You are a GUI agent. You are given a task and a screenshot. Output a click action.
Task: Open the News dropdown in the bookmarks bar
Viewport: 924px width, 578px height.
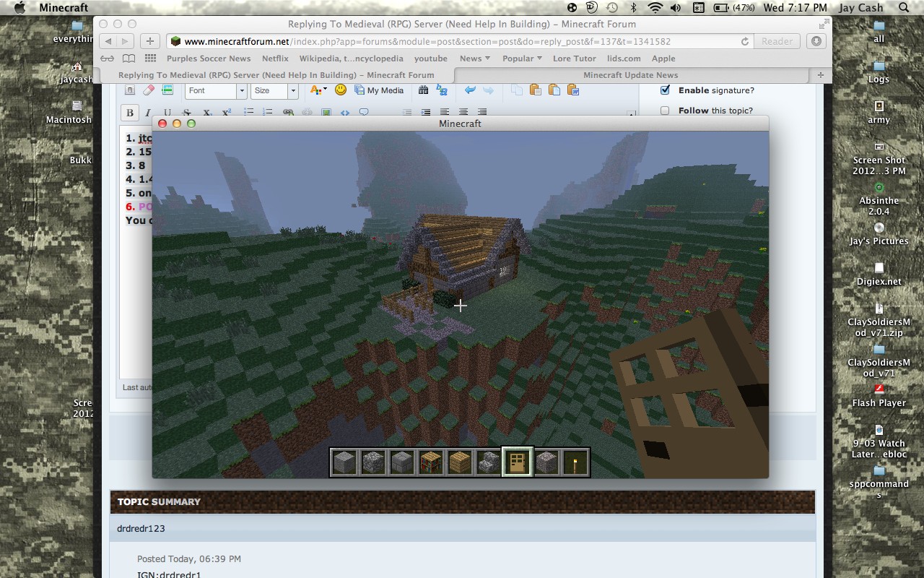(474, 59)
